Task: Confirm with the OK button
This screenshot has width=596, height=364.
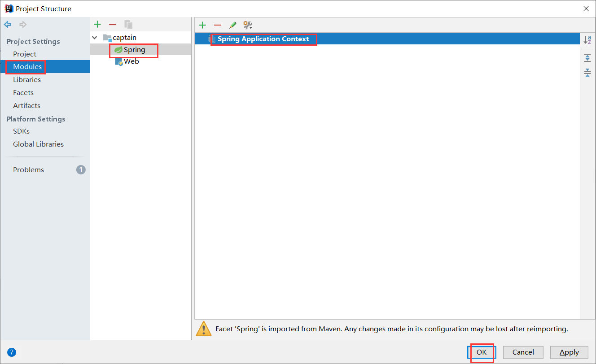Action: coord(482,352)
